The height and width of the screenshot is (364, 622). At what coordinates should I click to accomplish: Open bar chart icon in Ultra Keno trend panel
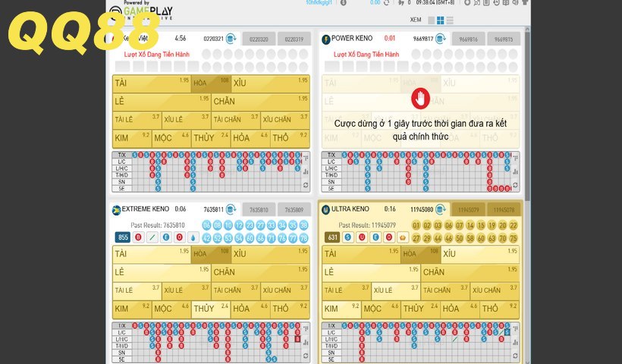pos(515,342)
